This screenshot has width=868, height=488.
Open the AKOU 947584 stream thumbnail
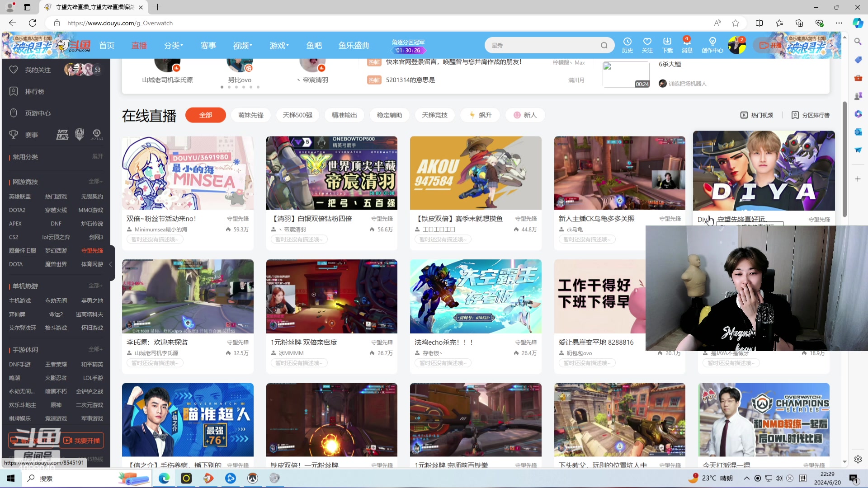[x=476, y=173]
